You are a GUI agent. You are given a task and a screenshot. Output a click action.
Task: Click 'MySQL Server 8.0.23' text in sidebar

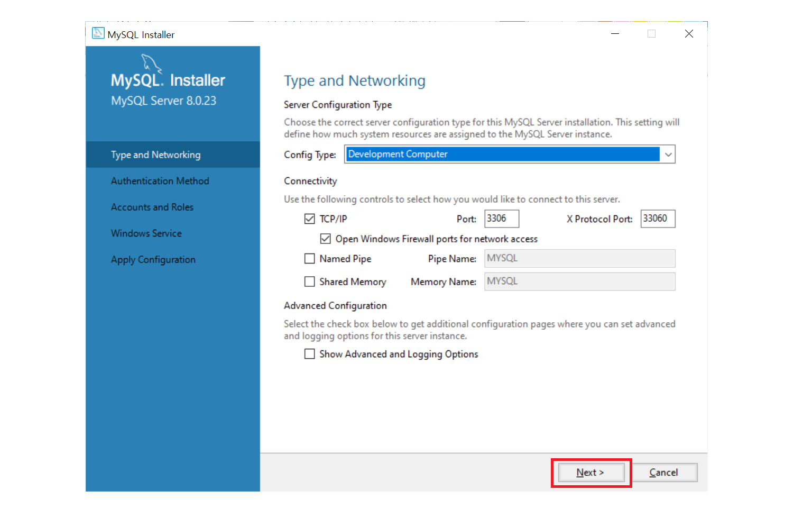(x=163, y=101)
